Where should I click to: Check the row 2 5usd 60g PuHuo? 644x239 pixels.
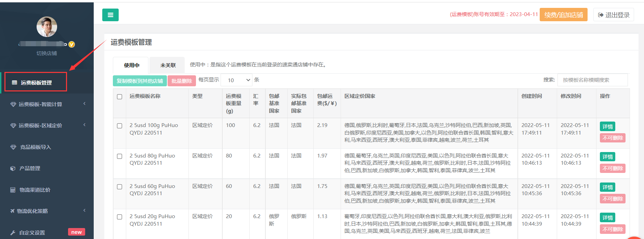point(120,187)
